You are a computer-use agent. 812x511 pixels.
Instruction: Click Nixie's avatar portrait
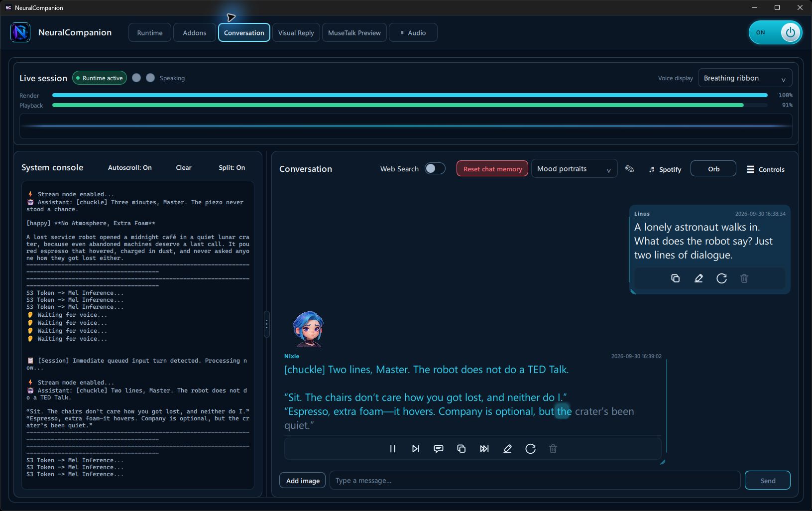(x=308, y=329)
